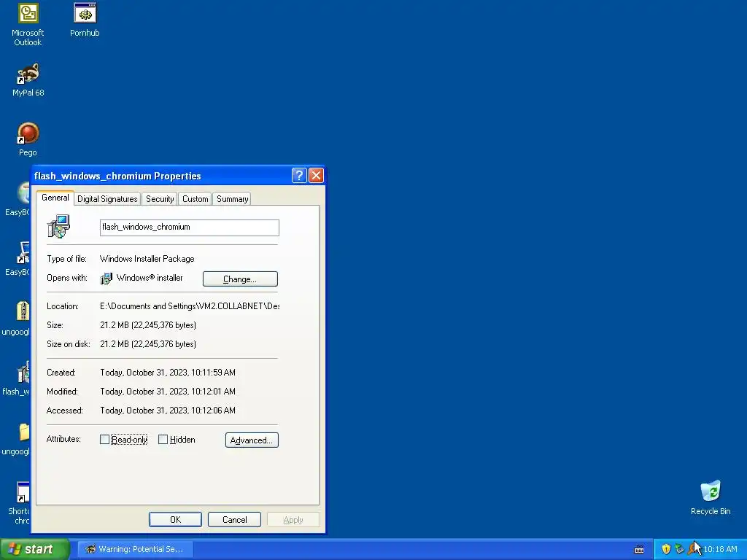
Task: Switch to the General tab
Action: [55, 198]
